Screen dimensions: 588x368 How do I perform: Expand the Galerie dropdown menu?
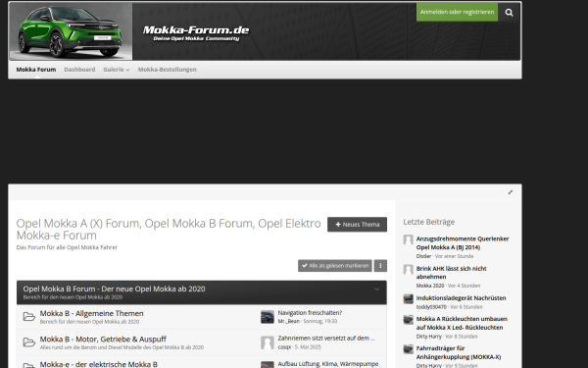click(117, 70)
